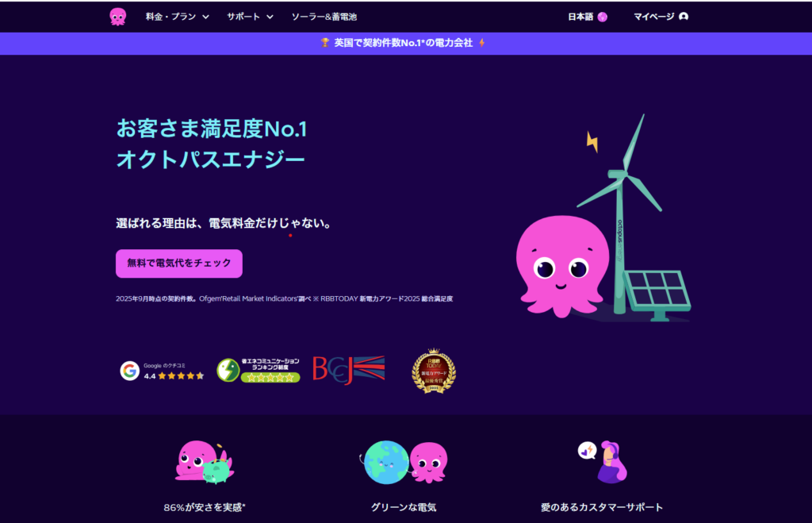Click the purple globe language icon
812x523 pixels.
click(603, 17)
